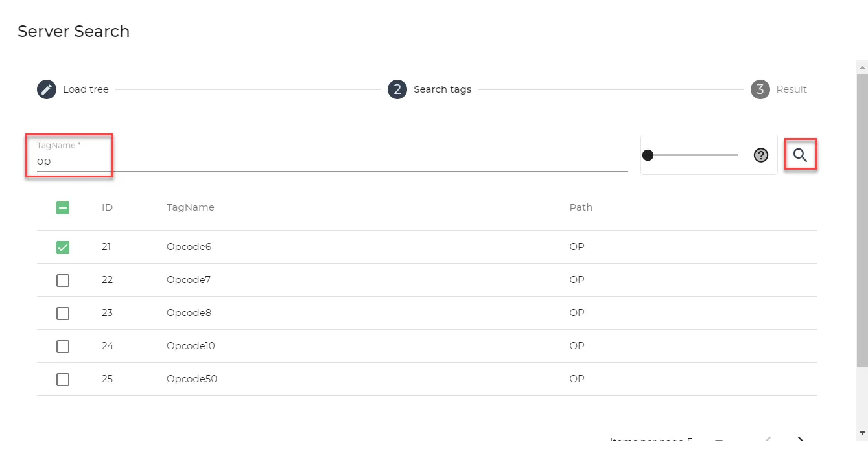
Task: Open the question mark help icon
Action: click(761, 155)
